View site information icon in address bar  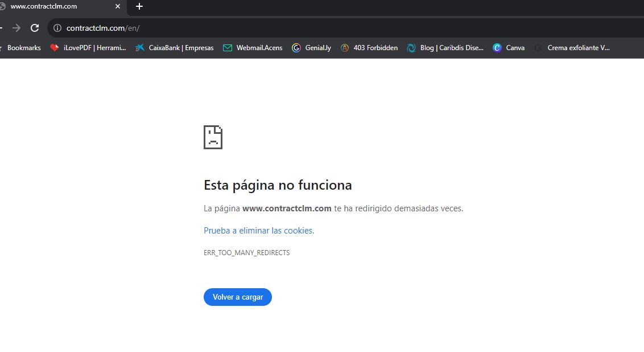(57, 28)
